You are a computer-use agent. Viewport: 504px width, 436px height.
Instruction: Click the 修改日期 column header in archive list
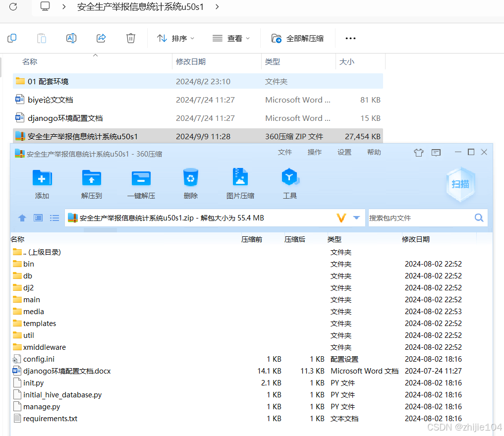415,239
